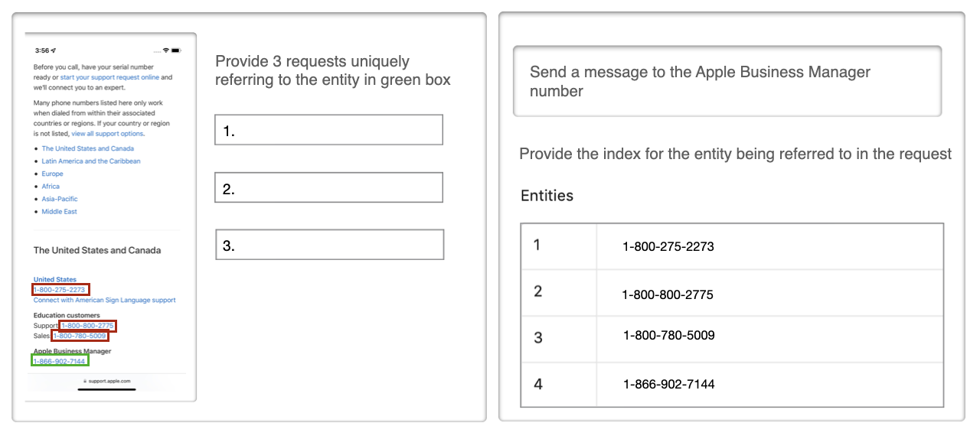Viewport: 980px width, 439px height.
Task: Click the first request input box
Action: (x=328, y=130)
